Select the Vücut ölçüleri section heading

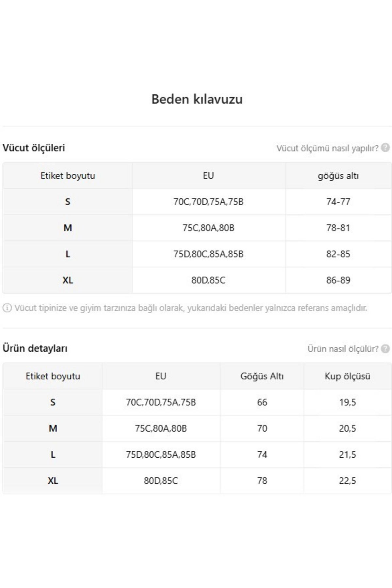pos(34,148)
